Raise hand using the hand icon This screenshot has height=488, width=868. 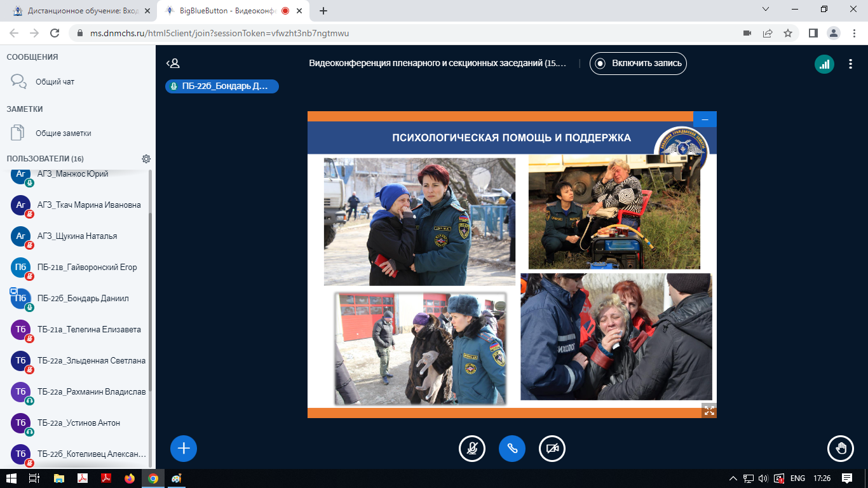841,449
